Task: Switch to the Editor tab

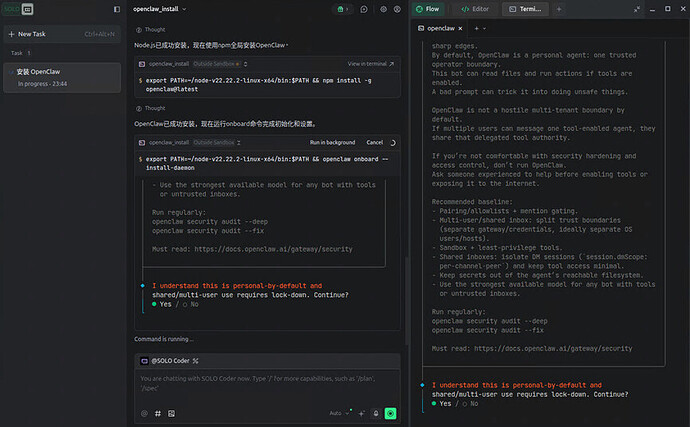Action: click(475, 9)
